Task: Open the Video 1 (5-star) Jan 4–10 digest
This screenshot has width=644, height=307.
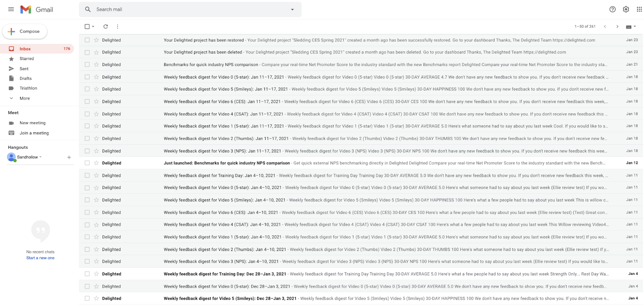Action: click(361, 237)
